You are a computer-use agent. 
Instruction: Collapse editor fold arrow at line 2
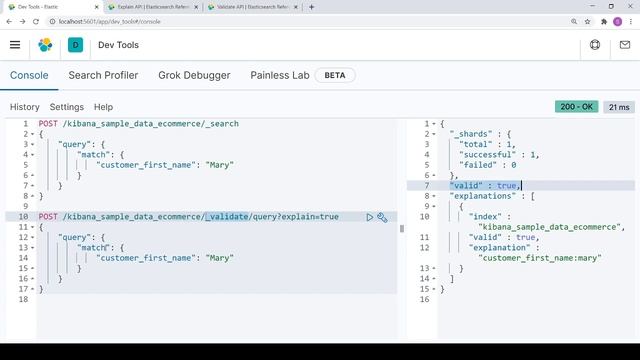tap(32, 134)
